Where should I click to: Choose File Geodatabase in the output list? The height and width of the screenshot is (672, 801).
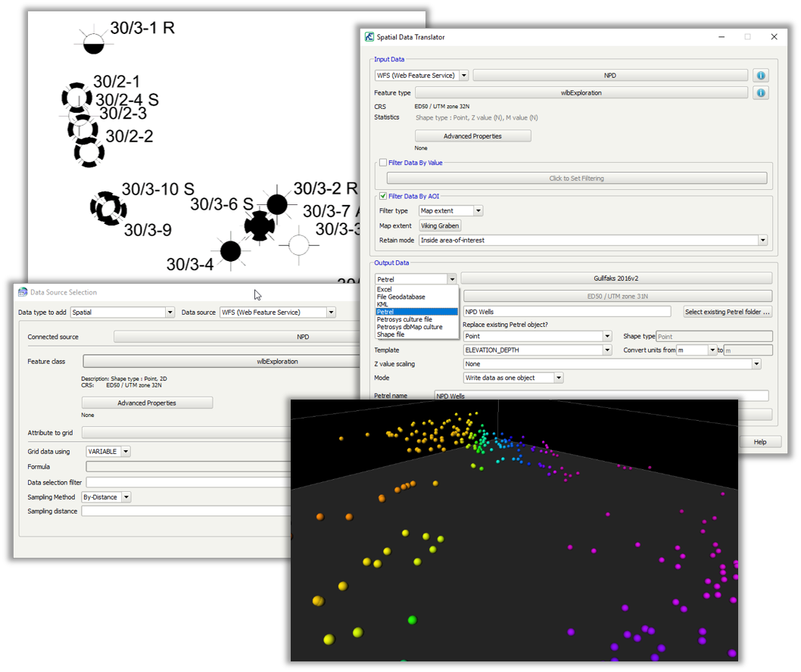pos(401,297)
